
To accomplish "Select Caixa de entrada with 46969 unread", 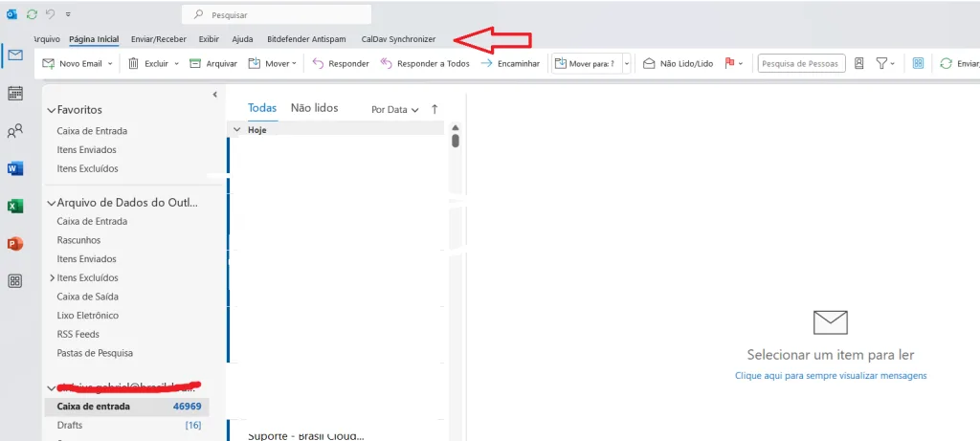I will click(x=127, y=406).
